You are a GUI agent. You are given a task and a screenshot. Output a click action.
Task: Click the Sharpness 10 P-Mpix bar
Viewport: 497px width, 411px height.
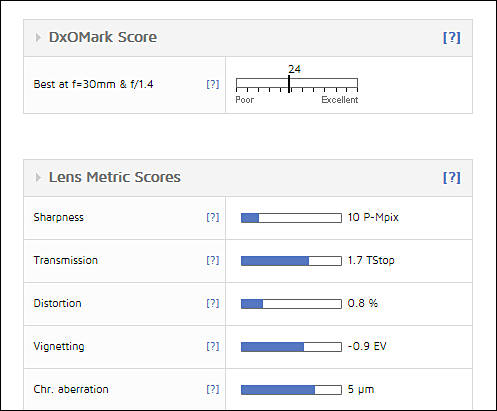pos(291,218)
